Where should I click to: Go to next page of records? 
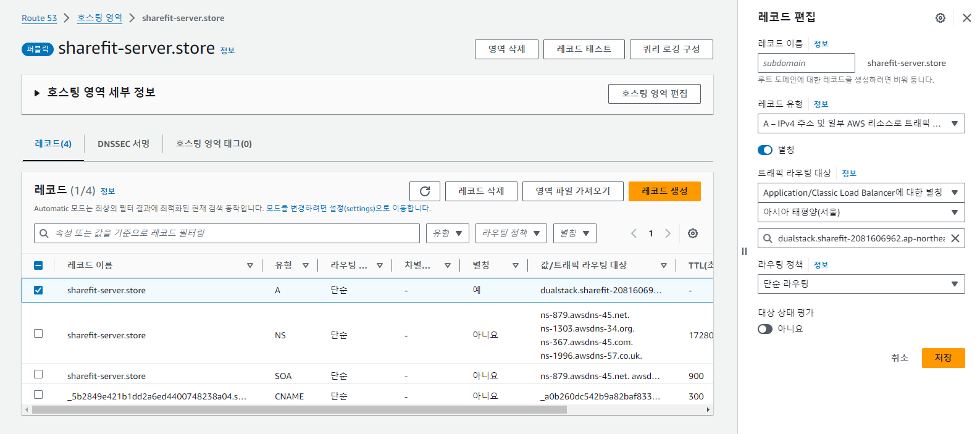point(668,233)
